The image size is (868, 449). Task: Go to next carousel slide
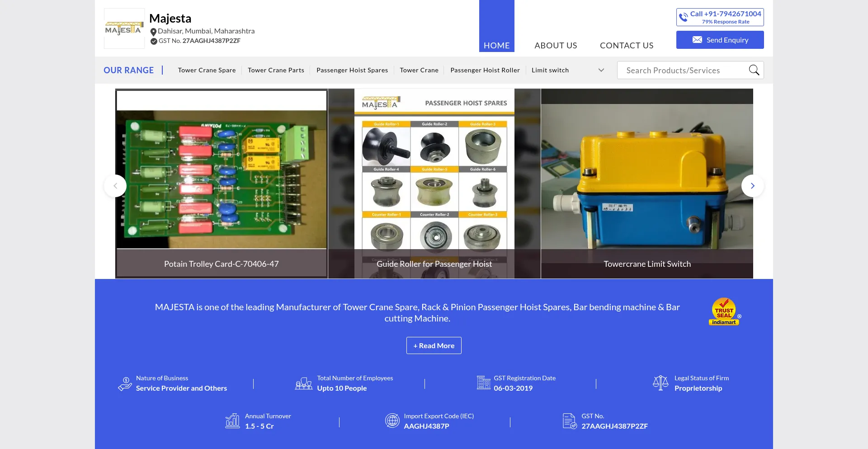click(x=753, y=186)
